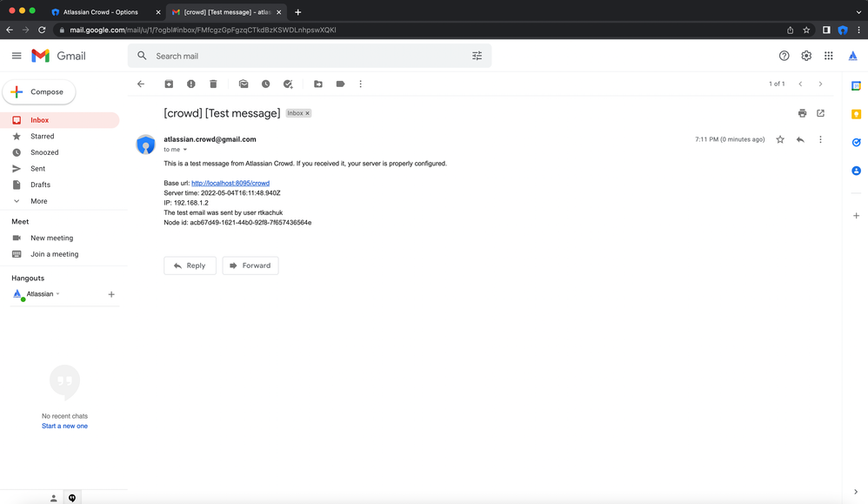This screenshot has height=504, width=868.
Task: Star the atlassian.crowd message
Action: tap(780, 139)
